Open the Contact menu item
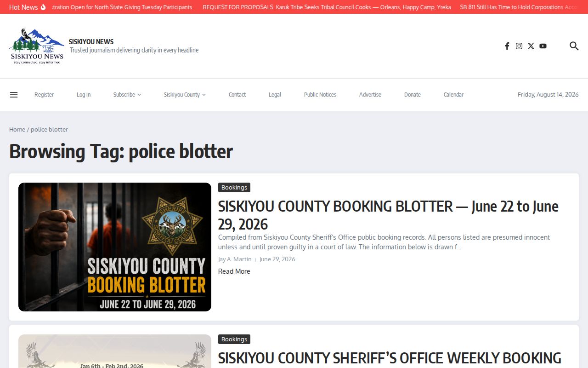588x368 pixels. [237, 95]
